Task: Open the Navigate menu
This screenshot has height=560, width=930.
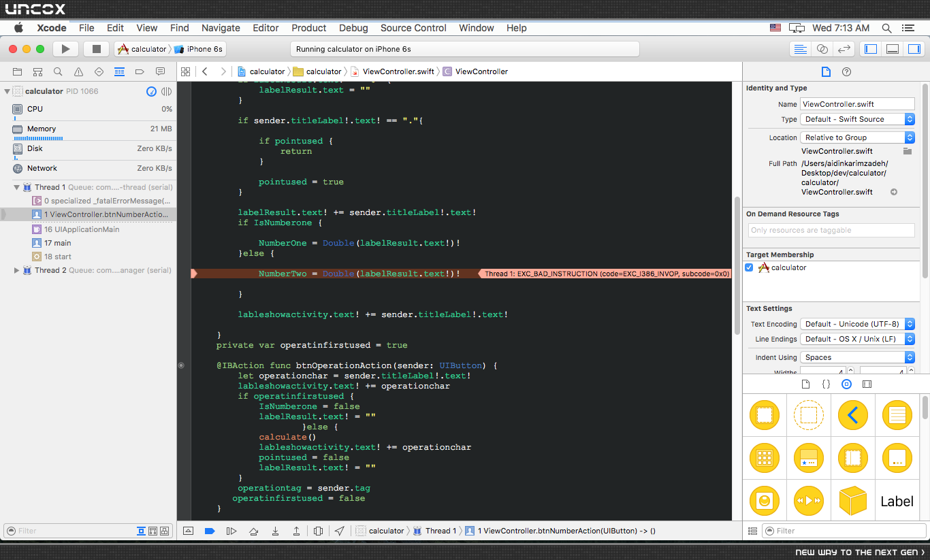Action: click(221, 28)
